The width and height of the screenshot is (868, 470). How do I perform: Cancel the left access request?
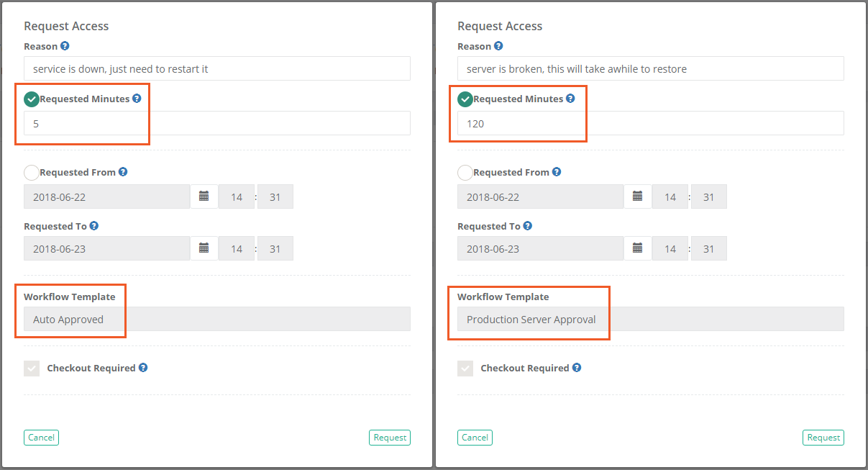coord(41,437)
